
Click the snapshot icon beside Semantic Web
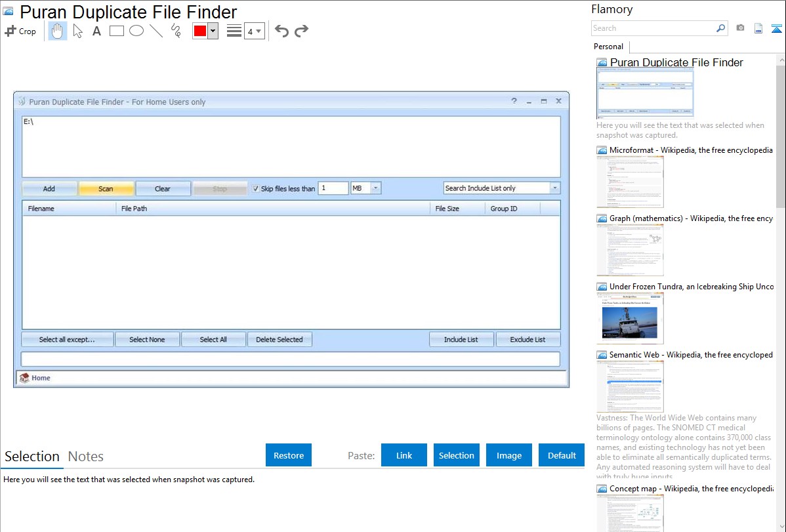tap(602, 355)
